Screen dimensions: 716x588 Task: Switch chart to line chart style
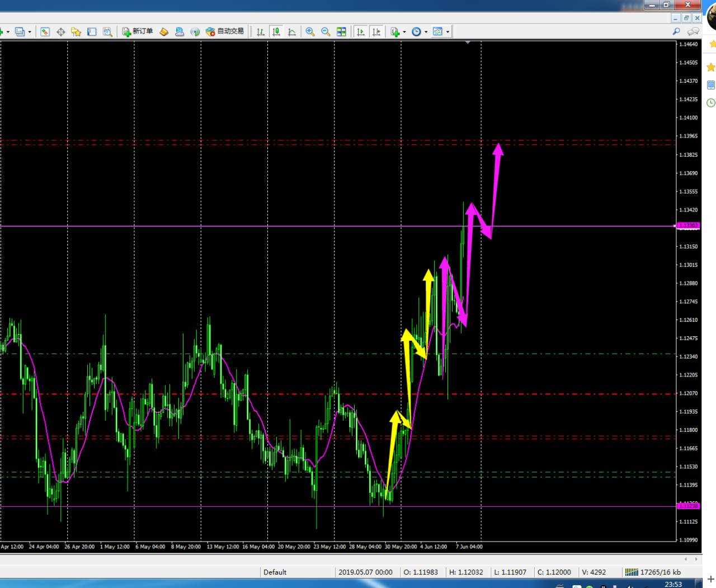[x=292, y=32]
